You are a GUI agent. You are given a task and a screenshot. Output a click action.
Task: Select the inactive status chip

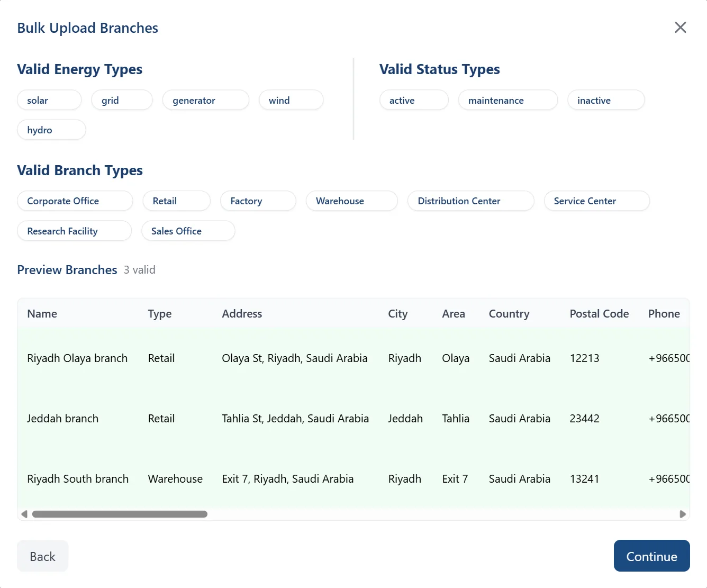coord(606,100)
